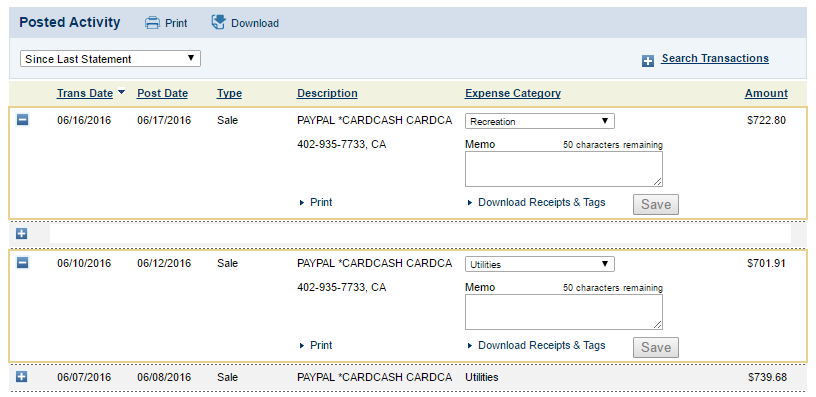
Task: Click plus icon beside Search Transactions
Action: [x=647, y=62]
